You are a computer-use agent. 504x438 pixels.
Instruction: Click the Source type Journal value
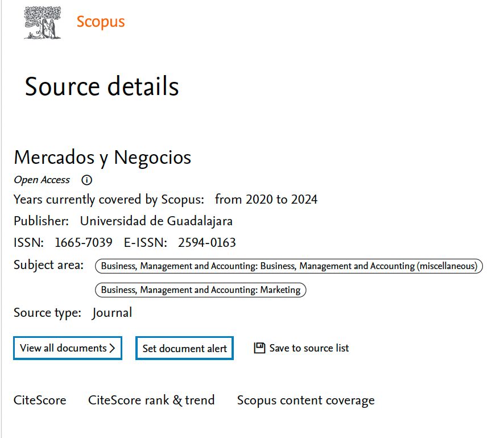pyautogui.click(x=112, y=313)
